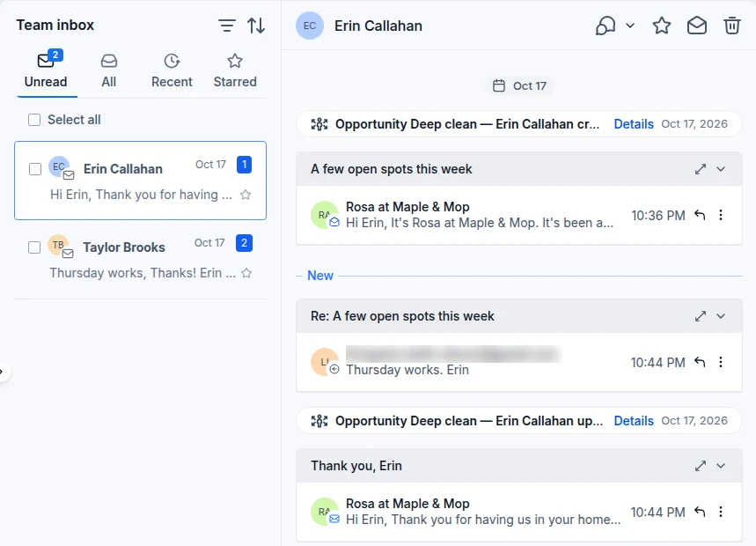Click the assign conversation icon in header
Image resolution: width=756 pixels, height=546 pixels.
coord(606,26)
